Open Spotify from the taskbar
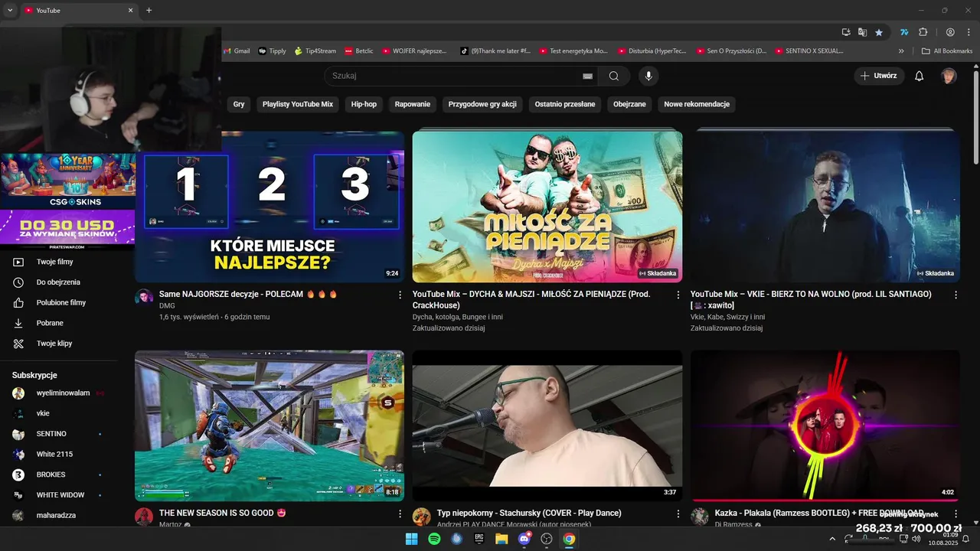980x551 pixels. [434, 539]
